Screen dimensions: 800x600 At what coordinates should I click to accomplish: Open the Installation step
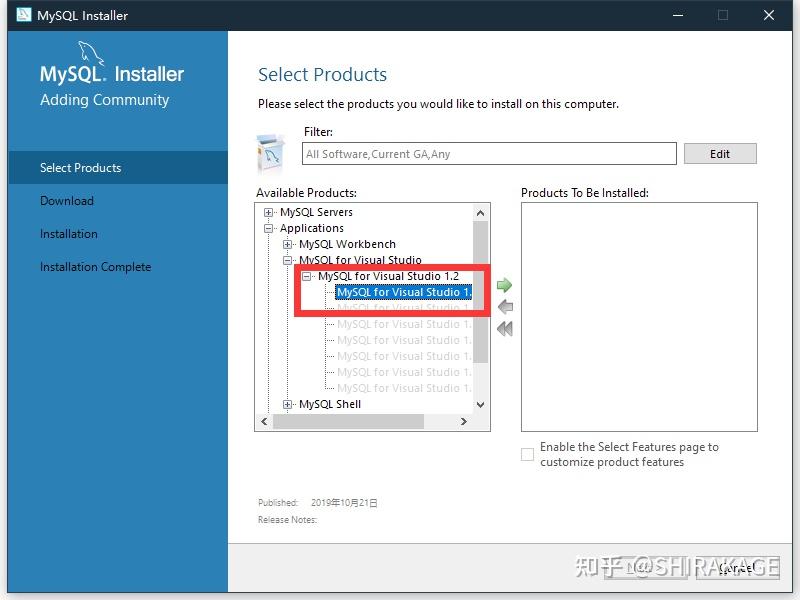click(x=69, y=234)
